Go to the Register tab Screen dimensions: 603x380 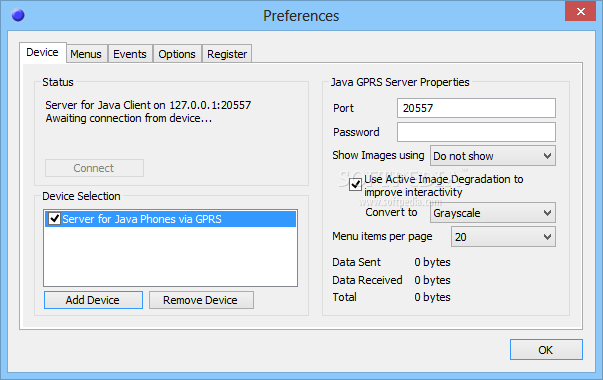coord(227,54)
